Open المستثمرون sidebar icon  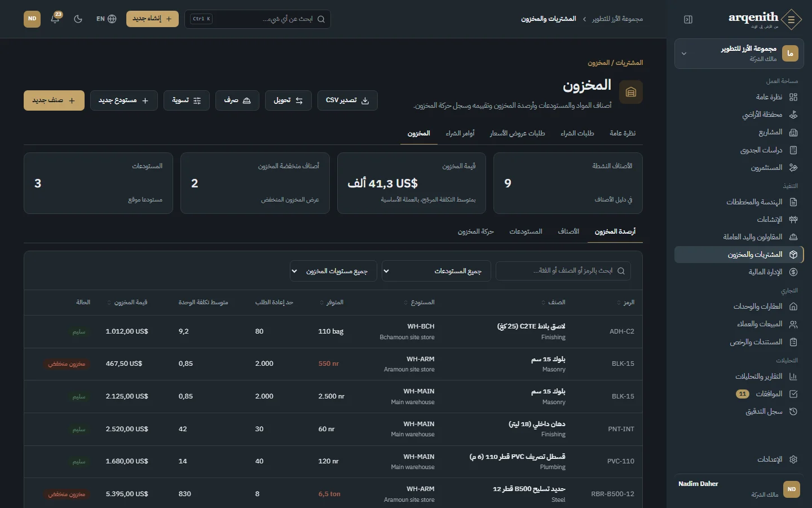(793, 168)
